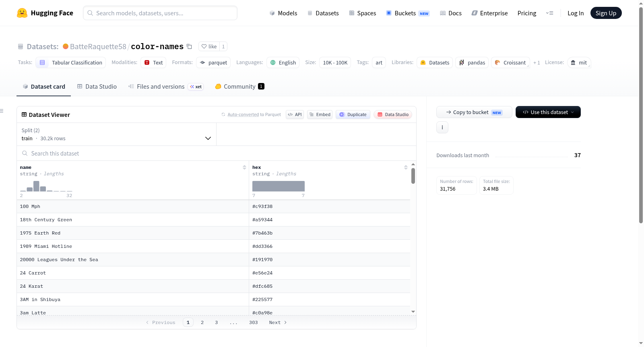This screenshot has height=347, width=644.
Task: Duplicate the dataset viewer
Action: pyautogui.click(x=353, y=114)
